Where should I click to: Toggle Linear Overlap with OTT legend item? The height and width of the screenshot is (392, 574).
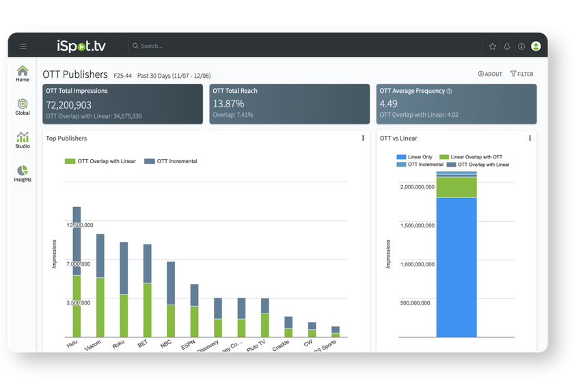click(x=471, y=156)
